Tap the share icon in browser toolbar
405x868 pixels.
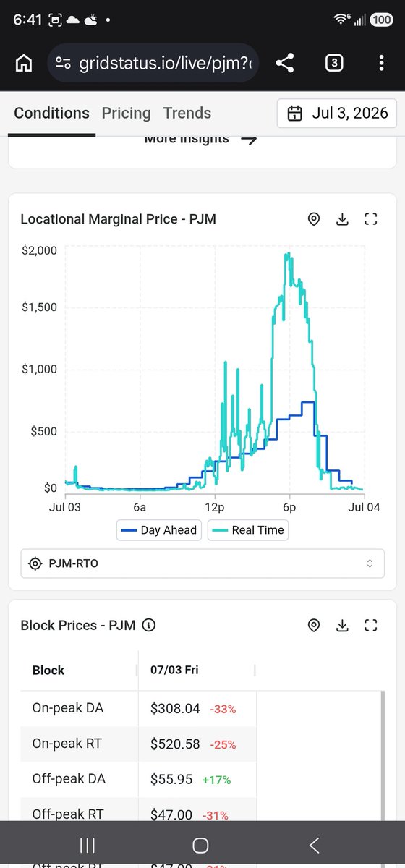point(285,63)
